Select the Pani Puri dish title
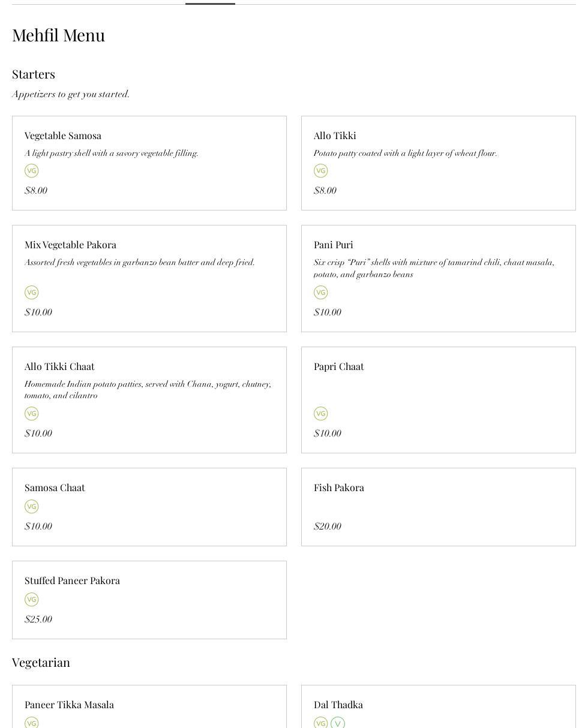Viewport: 579px width, 728px height. 334,245
